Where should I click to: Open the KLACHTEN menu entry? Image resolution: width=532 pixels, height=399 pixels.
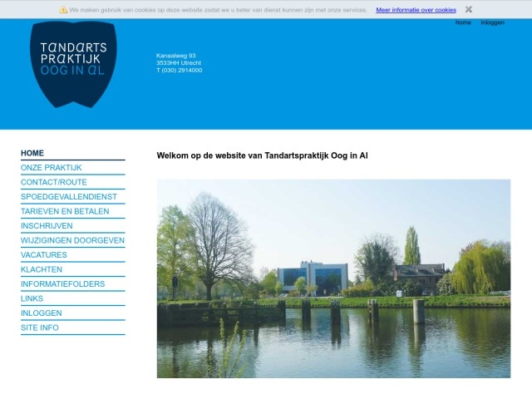click(42, 269)
